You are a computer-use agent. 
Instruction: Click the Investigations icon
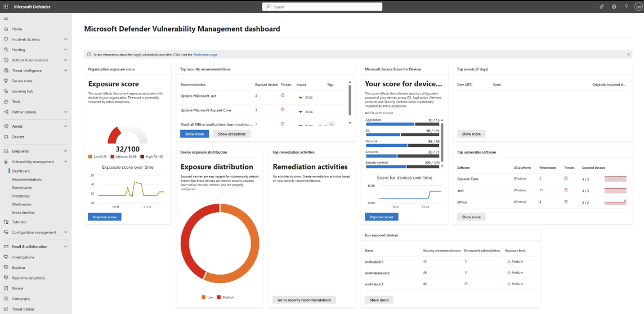click(x=6, y=257)
